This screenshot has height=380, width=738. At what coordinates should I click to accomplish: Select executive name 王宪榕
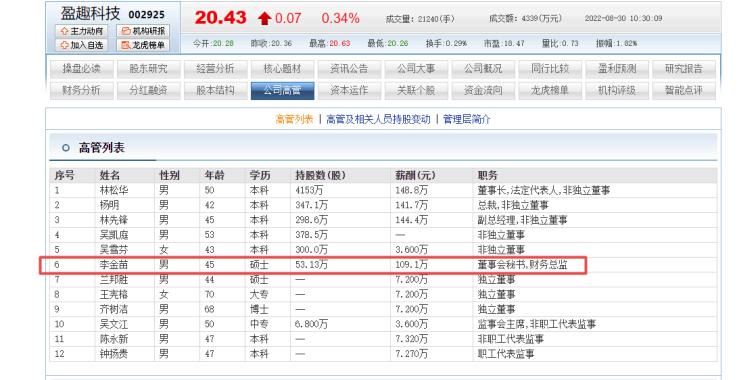114,294
